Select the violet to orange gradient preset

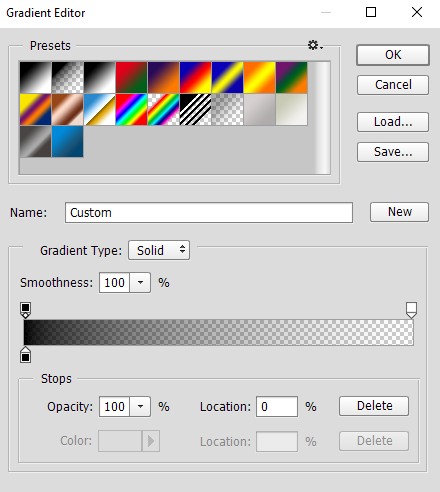164,77
